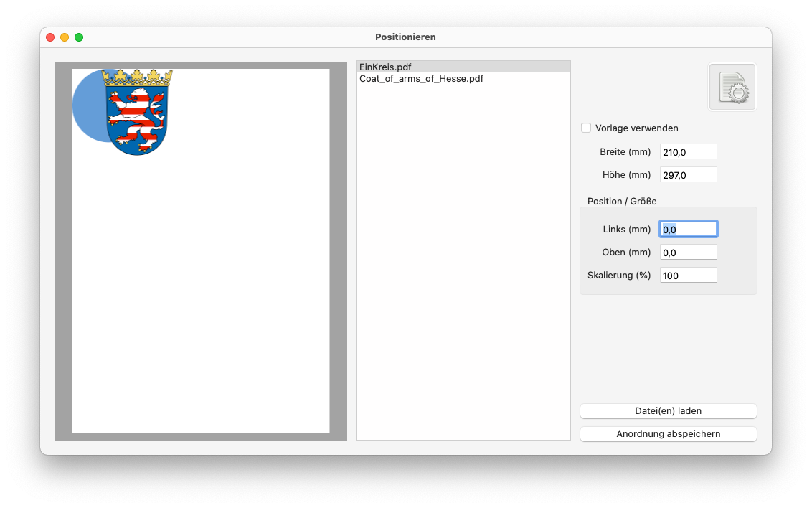Click into the Oben (mm) field
This screenshot has height=508, width=812.
pos(688,252)
